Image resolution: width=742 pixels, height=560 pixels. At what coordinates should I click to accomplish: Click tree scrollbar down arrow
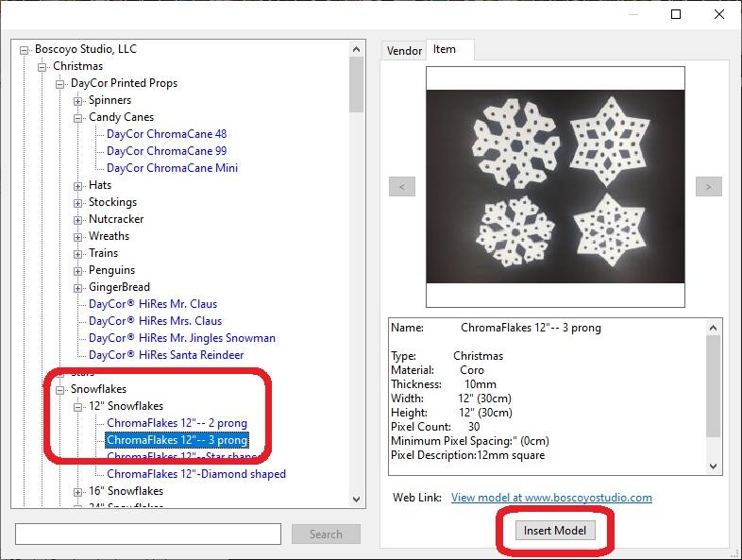pyautogui.click(x=356, y=500)
